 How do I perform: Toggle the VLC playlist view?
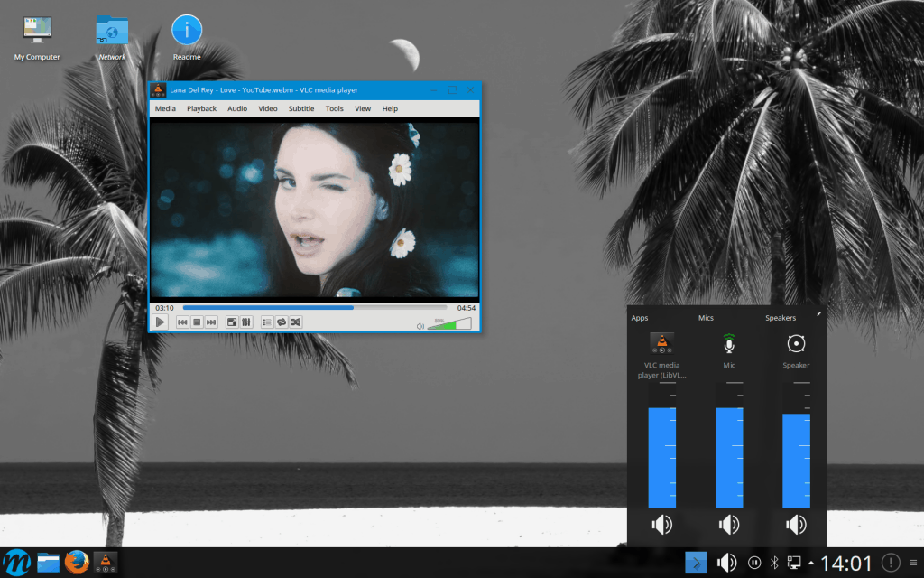point(267,322)
